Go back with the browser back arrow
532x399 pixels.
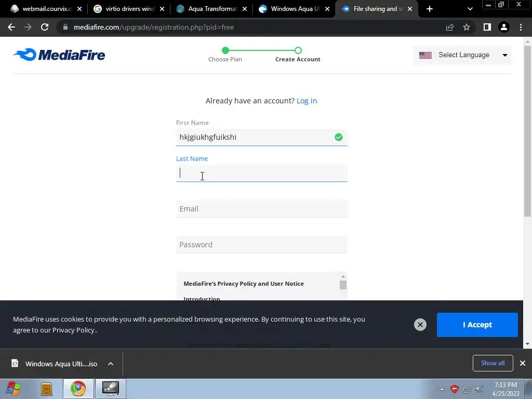(11, 27)
